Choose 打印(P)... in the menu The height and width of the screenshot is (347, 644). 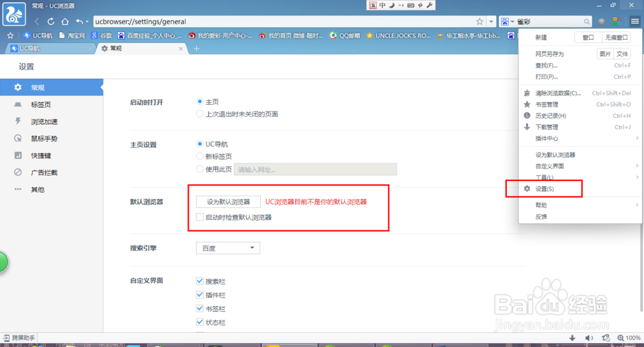tap(580, 77)
